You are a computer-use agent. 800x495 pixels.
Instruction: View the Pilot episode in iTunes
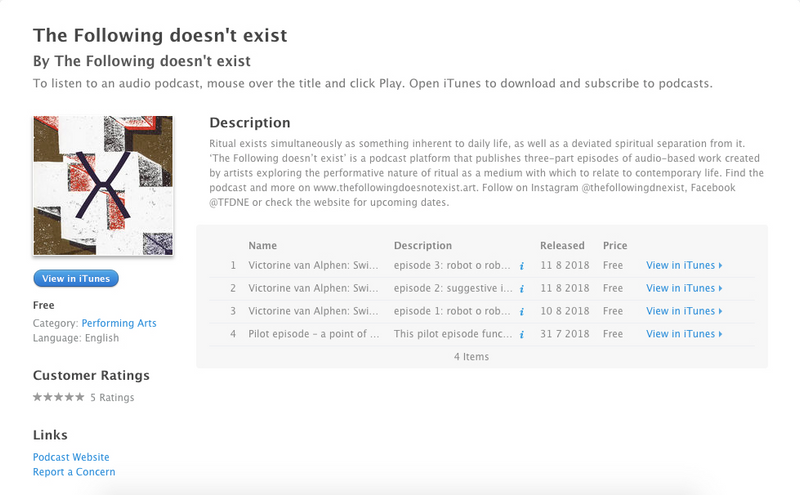tap(684, 334)
